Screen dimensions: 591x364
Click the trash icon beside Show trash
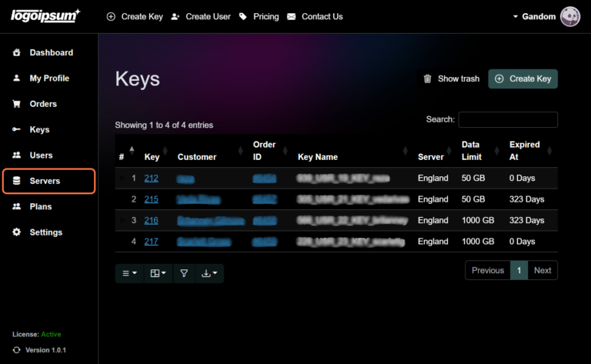coord(428,78)
